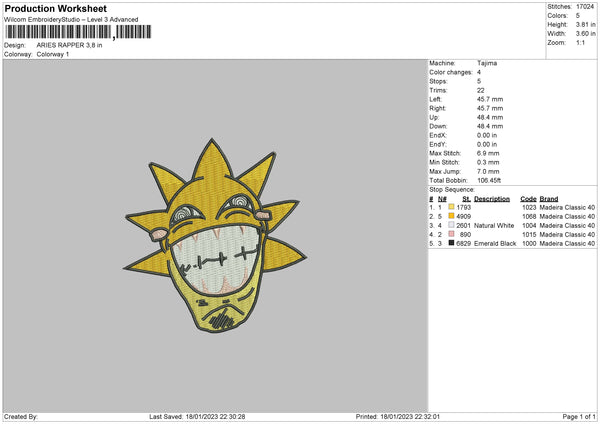Click the sun face embroidery design preview
600x424 pixels.
pyautogui.click(x=215, y=235)
